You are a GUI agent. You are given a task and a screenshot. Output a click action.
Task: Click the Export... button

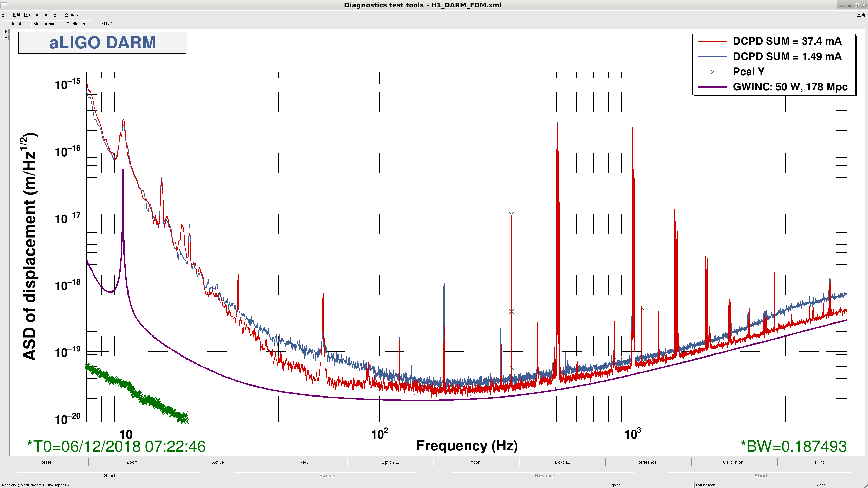(562, 462)
